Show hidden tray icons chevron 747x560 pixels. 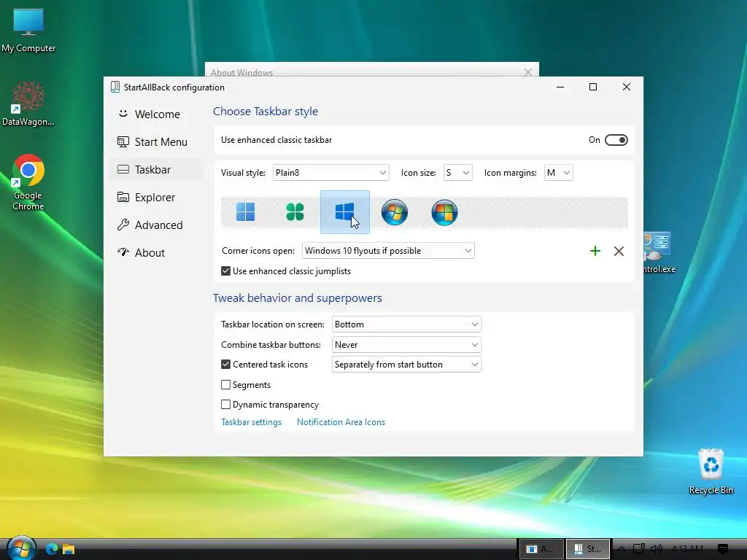tap(622, 549)
